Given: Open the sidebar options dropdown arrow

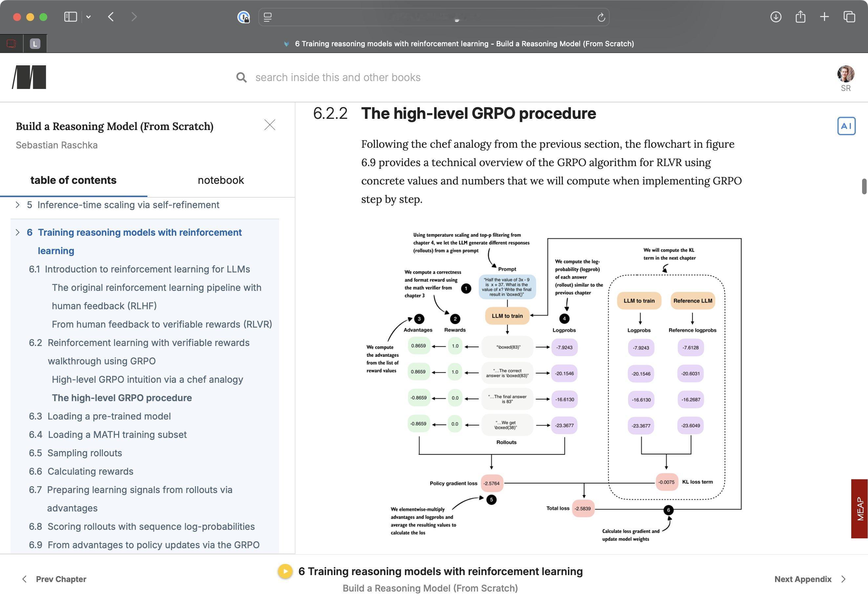Looking at the screenshot, I should (x=88, y=17).
